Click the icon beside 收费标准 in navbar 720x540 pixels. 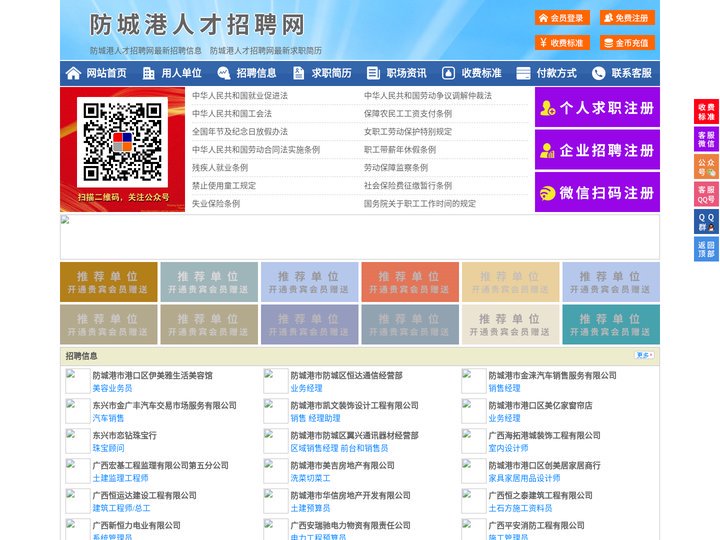pos(448,73)
